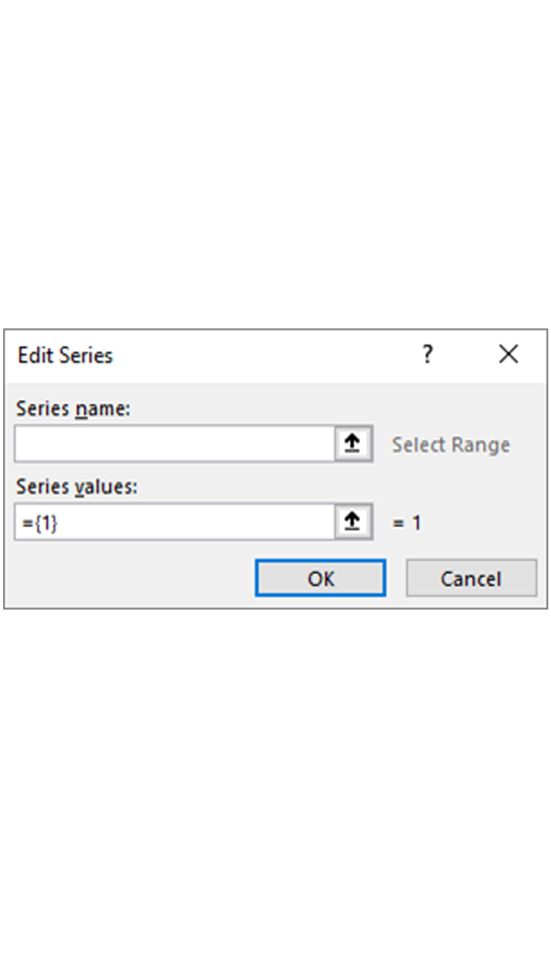Click the ={1} text in Series values
This screenshot has height=980, width=551.
(40, 523)
